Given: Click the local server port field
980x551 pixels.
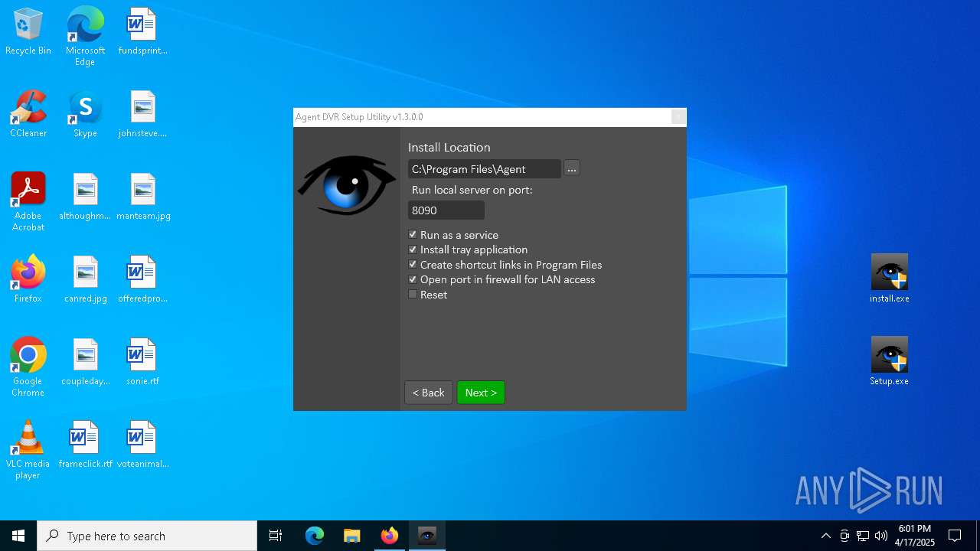Looking at the screenshot, I should pos(446,210).
